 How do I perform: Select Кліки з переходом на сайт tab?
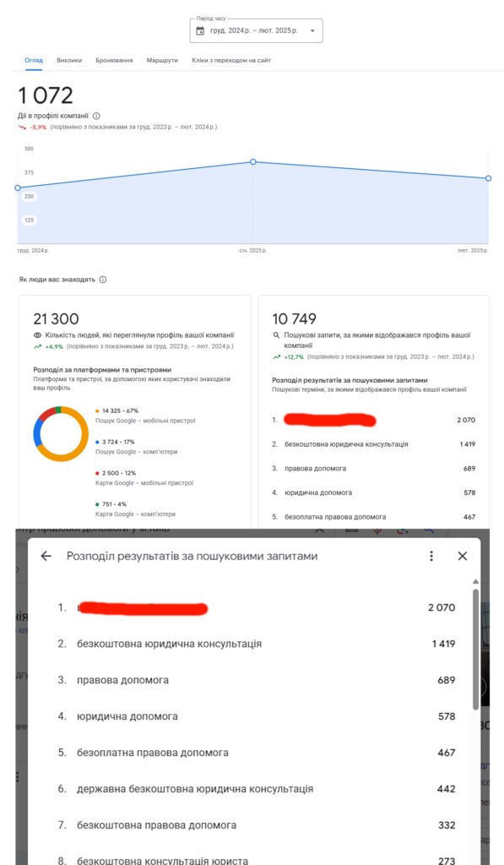tap(231, 60)
